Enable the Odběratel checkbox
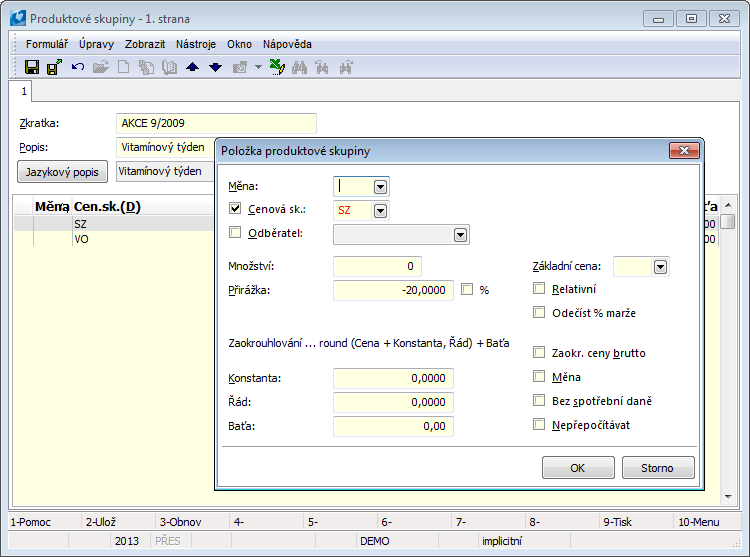This screenshot has width=750, height=557. click(236, 234)
